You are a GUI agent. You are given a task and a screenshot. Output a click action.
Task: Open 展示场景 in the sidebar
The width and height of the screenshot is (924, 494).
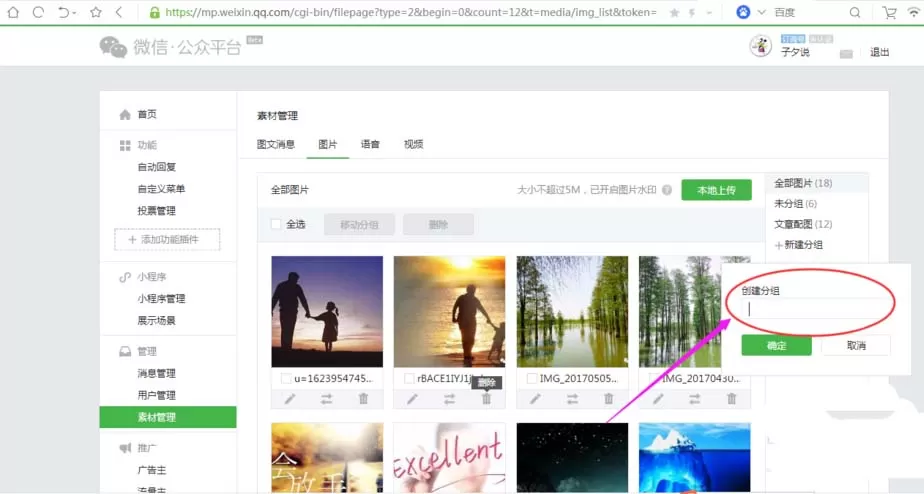[x=156, y=320]
